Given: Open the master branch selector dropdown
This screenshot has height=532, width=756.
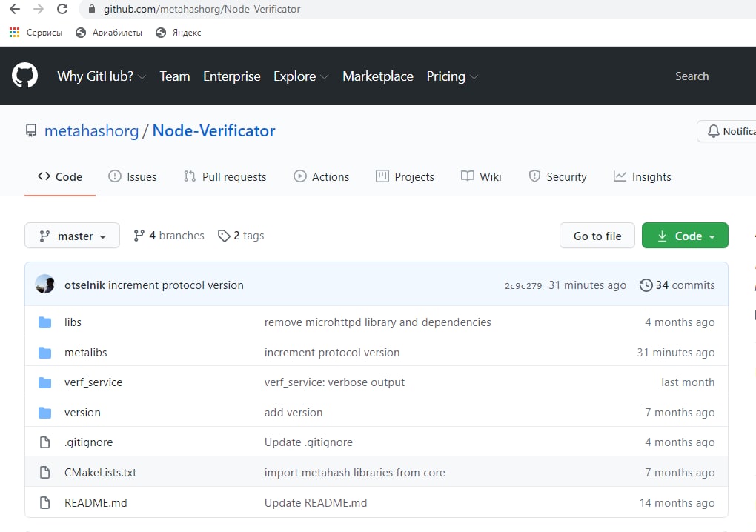Looking at the screenshot, I should [73, 236].
